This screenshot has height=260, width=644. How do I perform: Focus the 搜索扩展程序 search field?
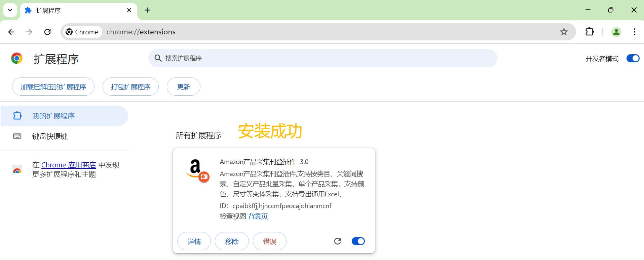323,58
